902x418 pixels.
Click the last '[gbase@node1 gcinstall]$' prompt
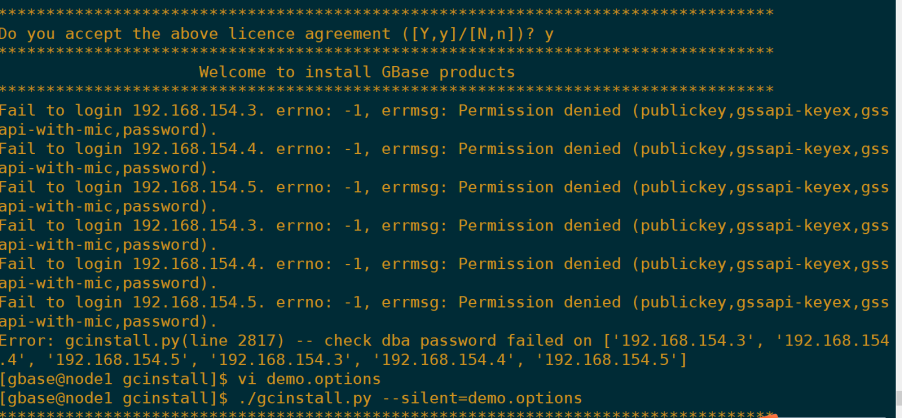point(114,398)
